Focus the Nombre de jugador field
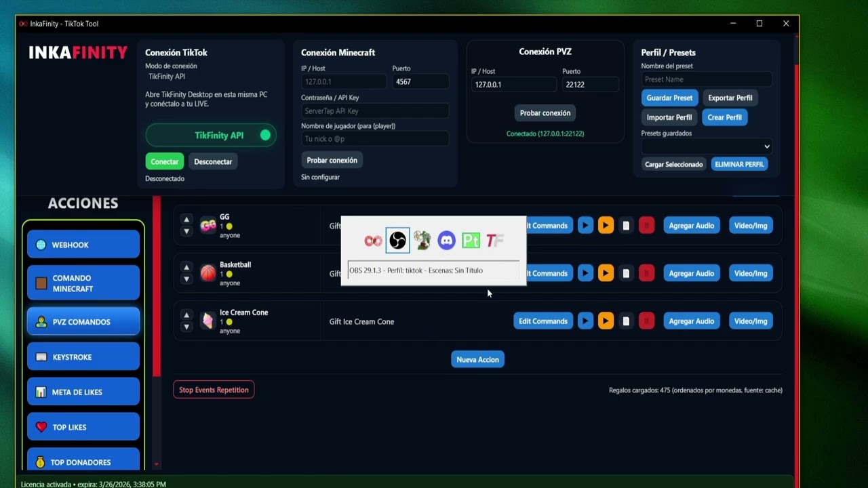 (375, 139)
